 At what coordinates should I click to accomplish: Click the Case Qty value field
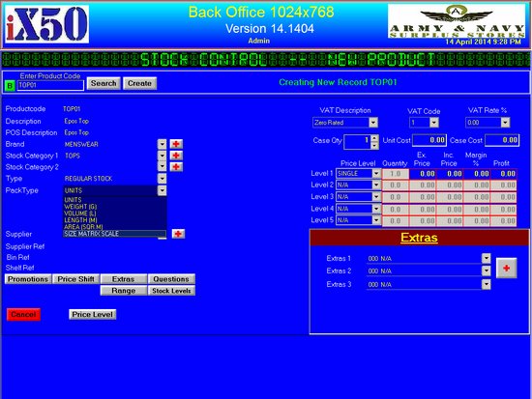pos(357,142)
